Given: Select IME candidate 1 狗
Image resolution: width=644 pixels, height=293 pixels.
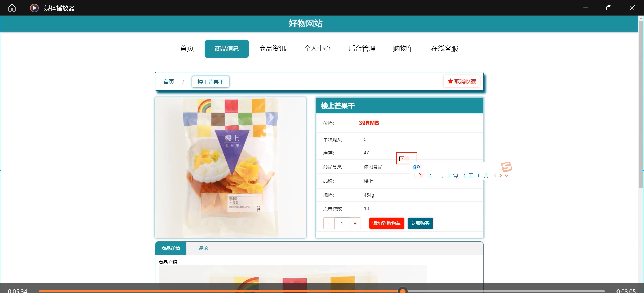Looking at the screenshot, I should click(418, 175).
